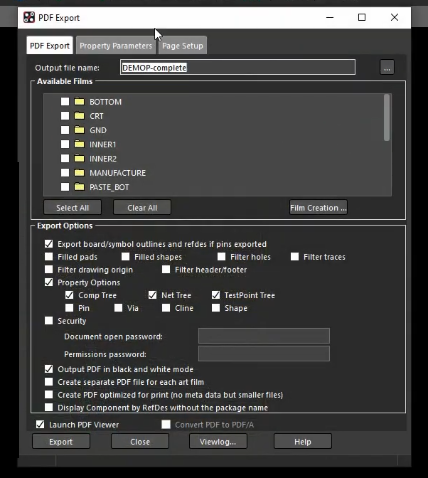Enable Create separate PDF file for each art film
The width and height of the screenshot is (428, 478).
click(x=49, y=382)
